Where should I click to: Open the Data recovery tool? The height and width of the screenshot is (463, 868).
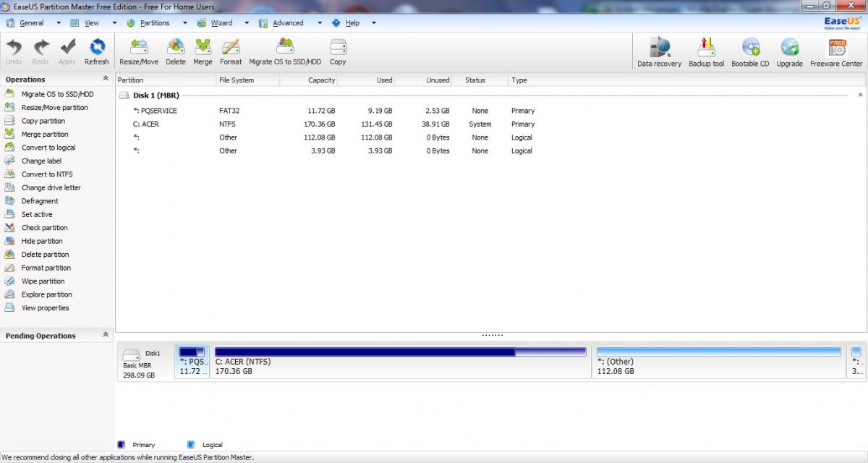[659, 53]
